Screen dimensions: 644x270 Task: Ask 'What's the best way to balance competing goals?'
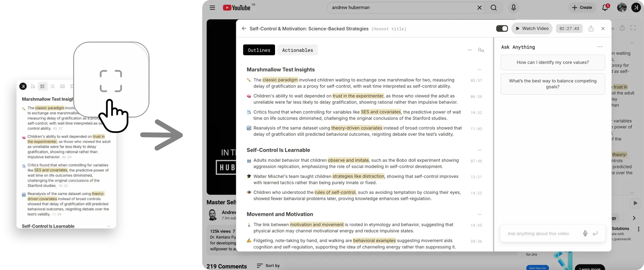pos(553,84)
